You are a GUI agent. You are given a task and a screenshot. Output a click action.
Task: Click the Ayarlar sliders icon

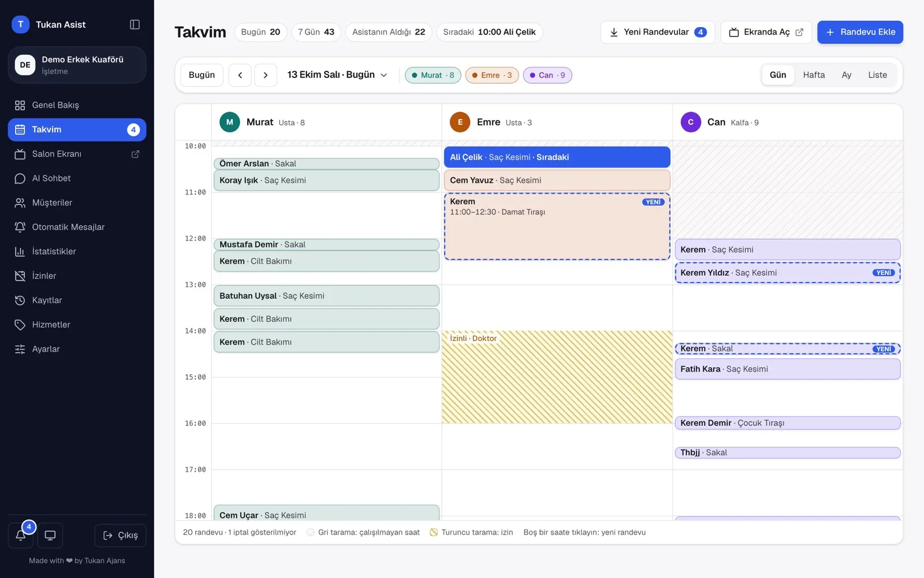20,349
